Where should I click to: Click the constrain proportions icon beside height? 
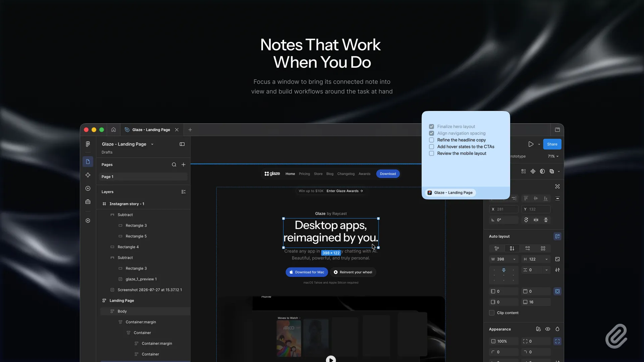point(557,259)
